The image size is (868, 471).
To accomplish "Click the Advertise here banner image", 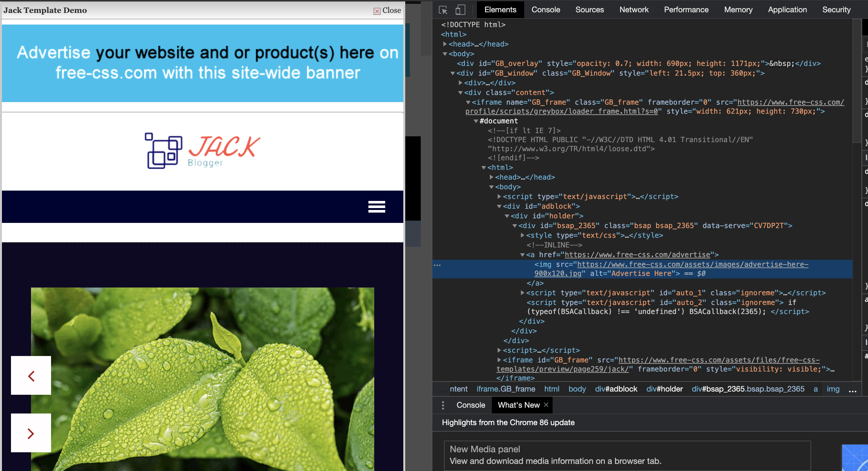I will 203,63.
